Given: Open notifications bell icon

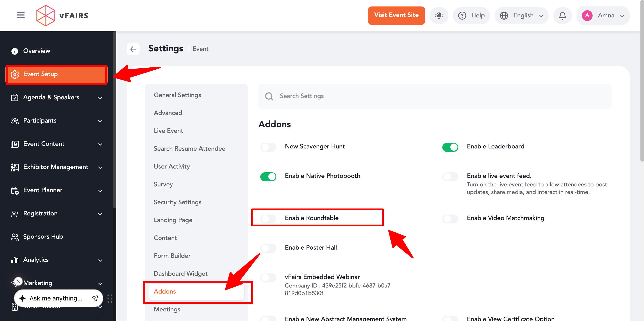Looking at the screenshot, I should coord(562,15).
